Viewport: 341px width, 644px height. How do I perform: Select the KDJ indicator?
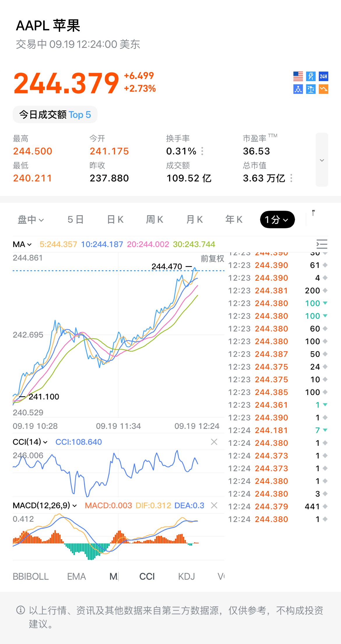(x=186, y=577)
